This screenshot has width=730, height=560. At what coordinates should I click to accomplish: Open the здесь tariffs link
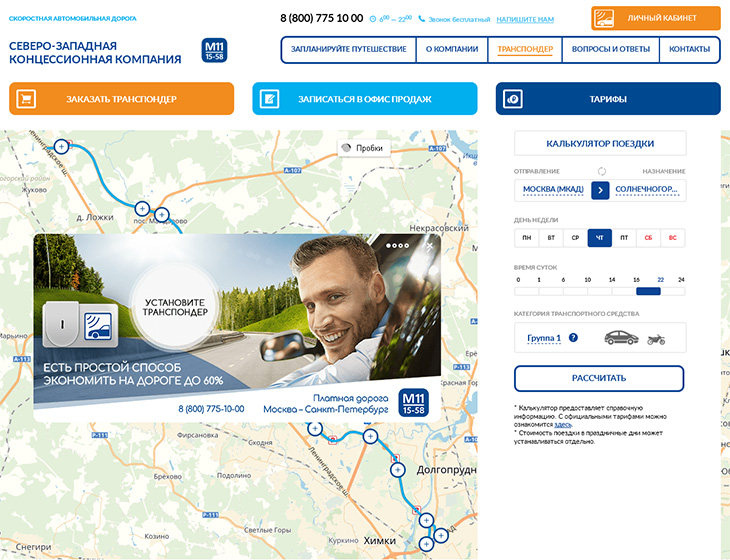tap(562, 425)
